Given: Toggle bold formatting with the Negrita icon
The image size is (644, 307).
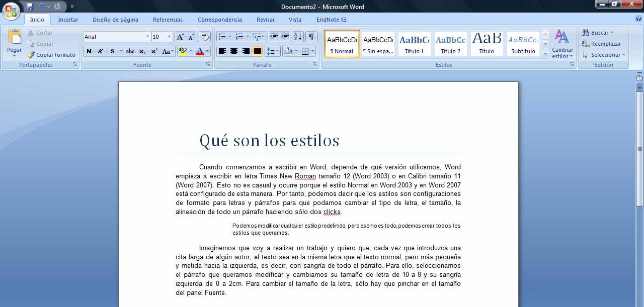Looking at the screenshot, I should tap(89, 51).
